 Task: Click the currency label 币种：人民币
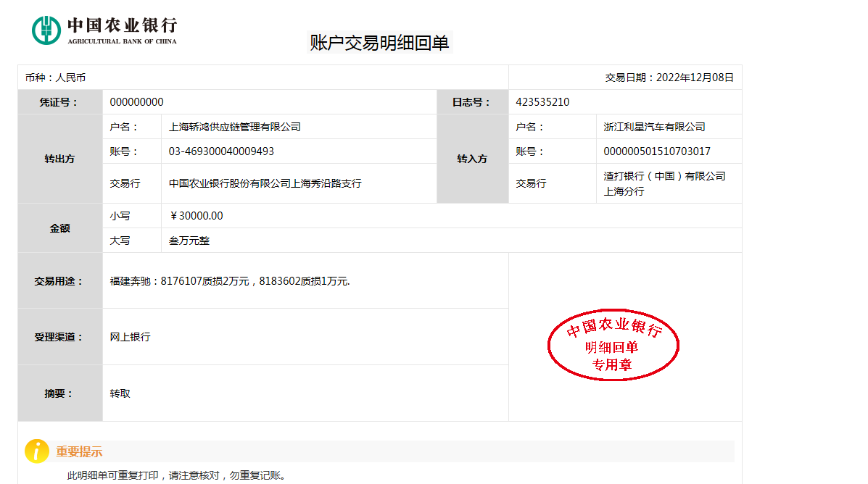[x=55, y=78]
